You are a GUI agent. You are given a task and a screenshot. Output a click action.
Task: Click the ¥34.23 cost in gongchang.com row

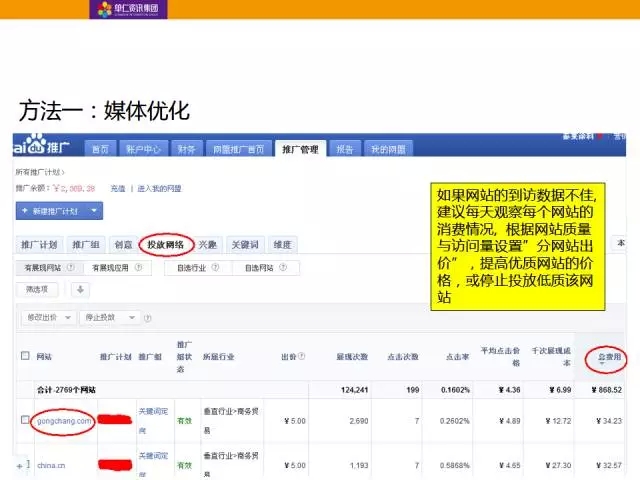pos(609,421)
